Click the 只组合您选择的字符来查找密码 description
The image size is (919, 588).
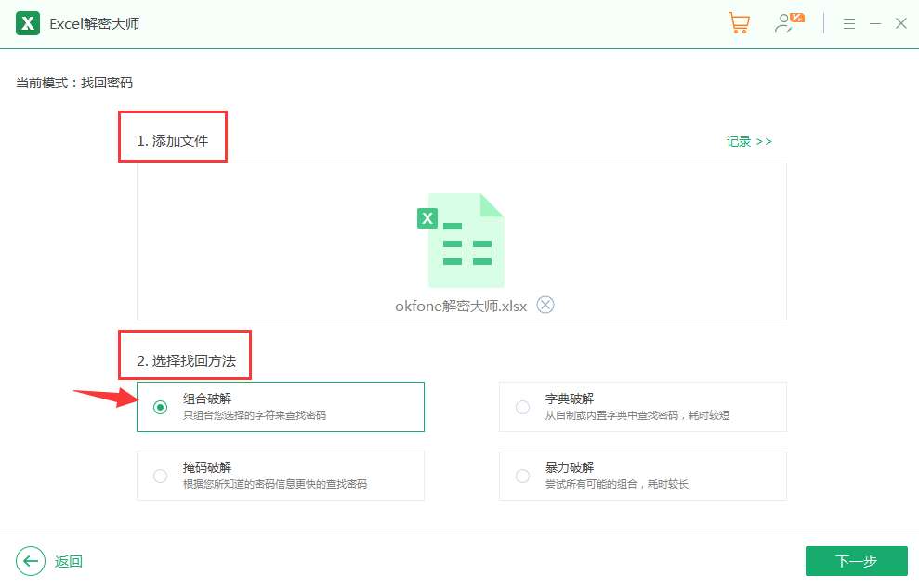click(255, 415)
